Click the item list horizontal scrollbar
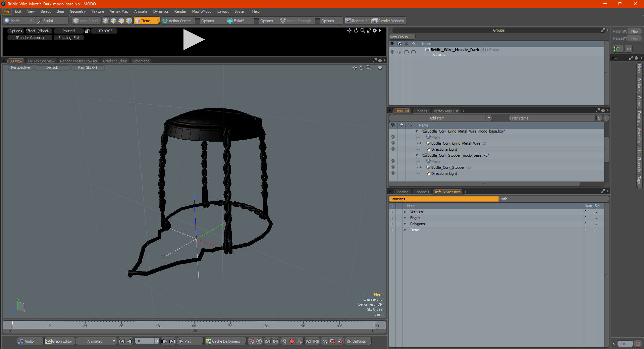644x349 pixels. coord(484,184)
